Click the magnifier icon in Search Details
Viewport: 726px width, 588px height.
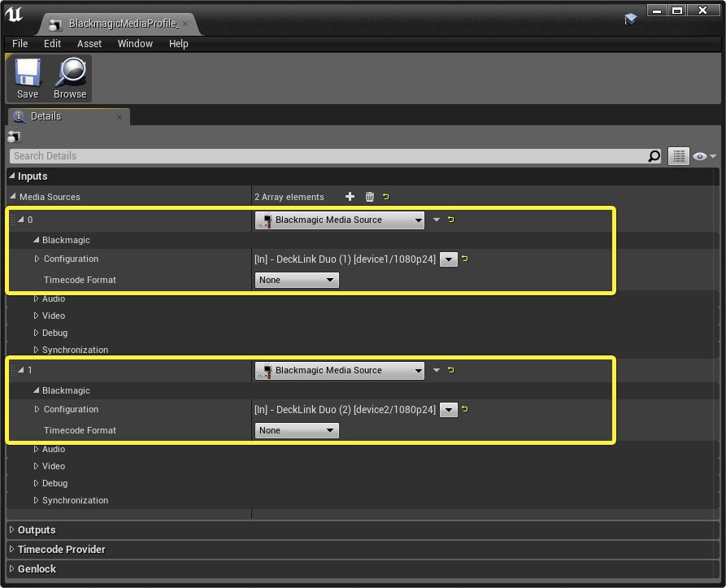654,155
